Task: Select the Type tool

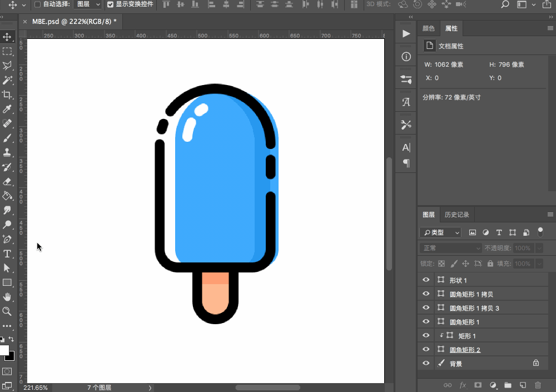Action: point(7,254)
